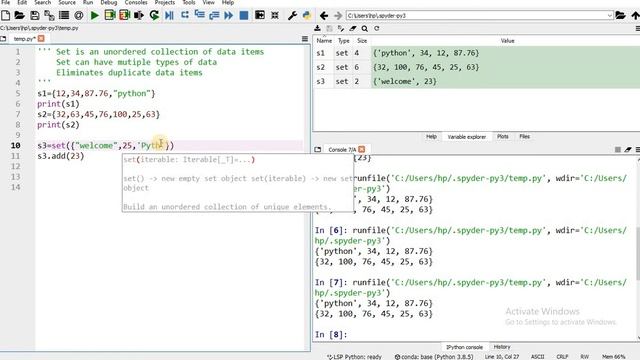Create a new file from toolbar
Image resolution: width=640 pixels, height=360 pixels.
pos(6,16)
